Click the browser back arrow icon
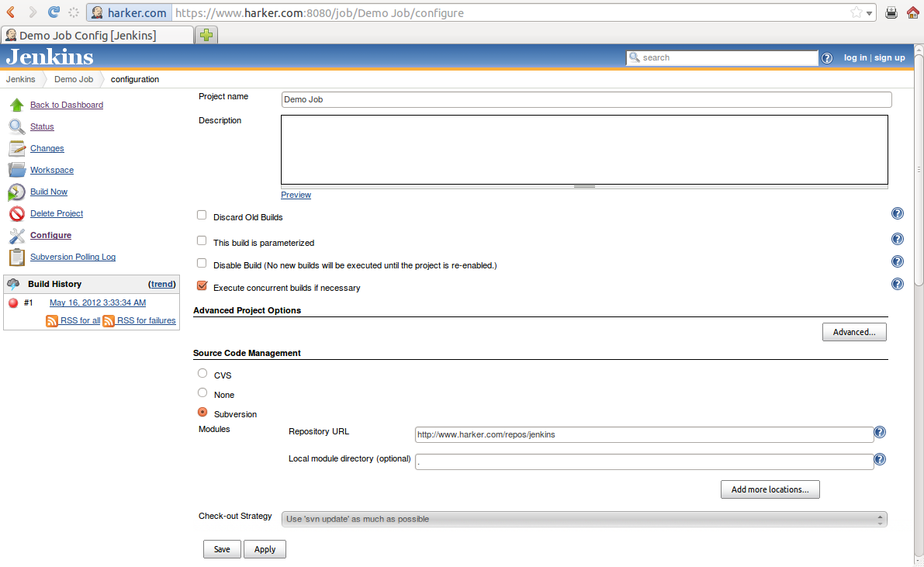The height and width of the screenshot is (567, 924). [x=11, y=12]
